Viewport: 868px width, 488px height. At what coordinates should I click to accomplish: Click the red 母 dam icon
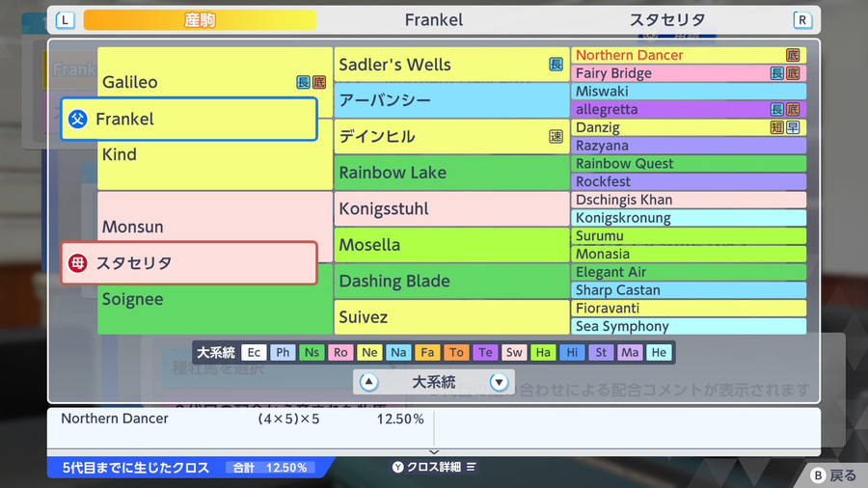point(78,263)
